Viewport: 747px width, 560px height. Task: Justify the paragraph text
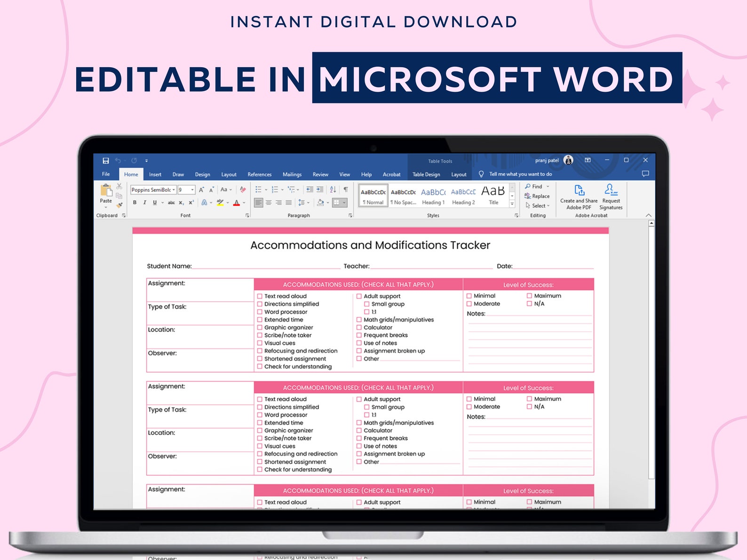288,203
